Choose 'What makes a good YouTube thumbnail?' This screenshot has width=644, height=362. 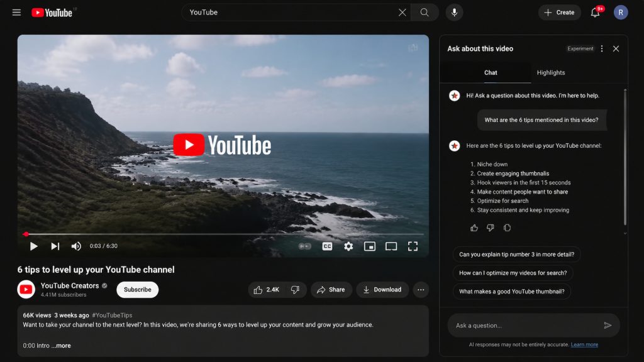pos(512,292)
